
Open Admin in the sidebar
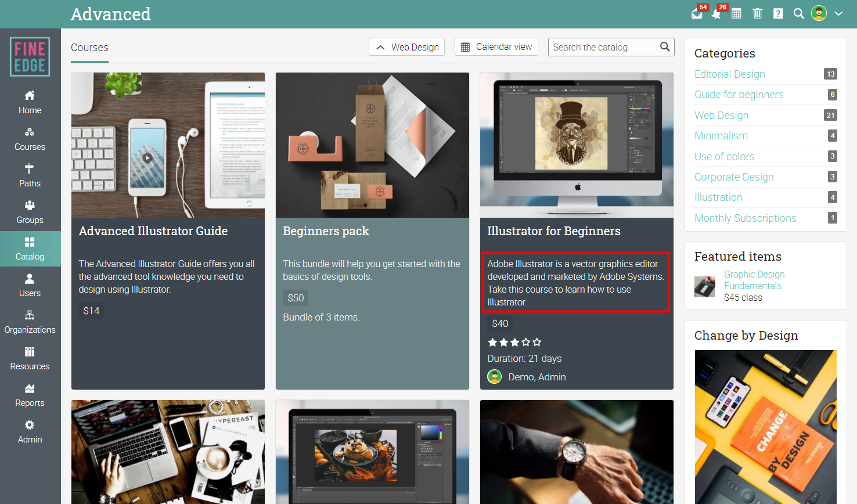pyautogui.click(x=30, y=431)
